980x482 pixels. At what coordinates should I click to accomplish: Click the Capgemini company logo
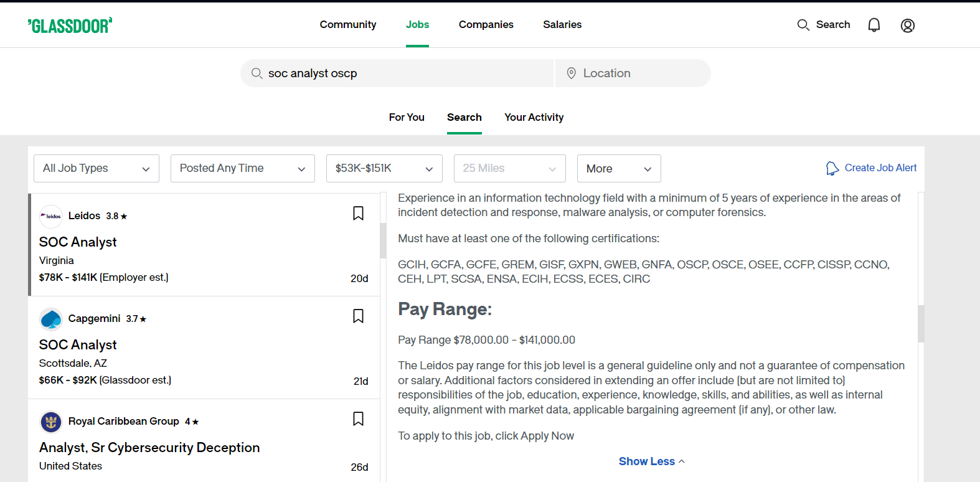(51, 319)
